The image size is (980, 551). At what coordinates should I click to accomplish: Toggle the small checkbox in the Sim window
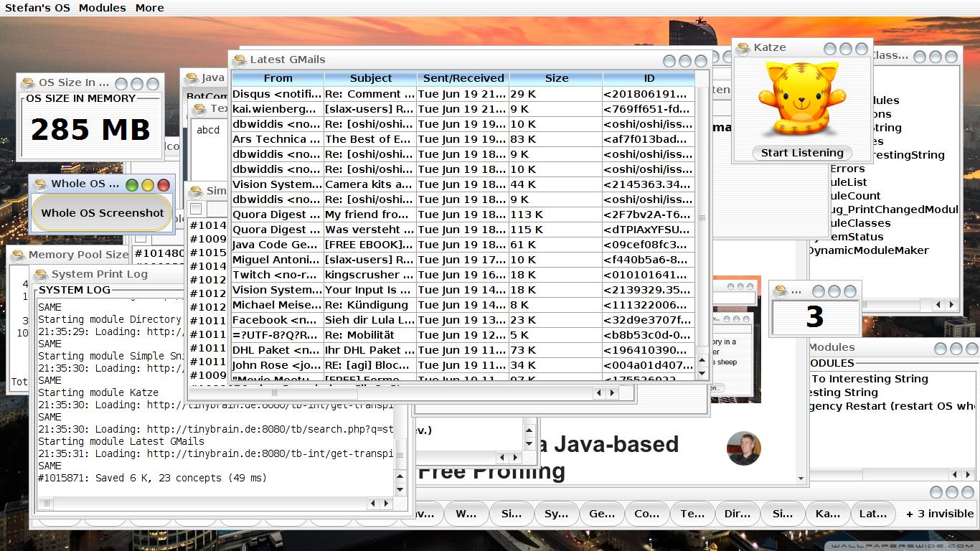coord(196,209)
